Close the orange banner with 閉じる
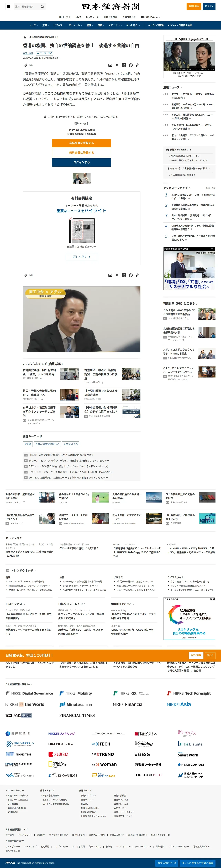 point(210,655)
